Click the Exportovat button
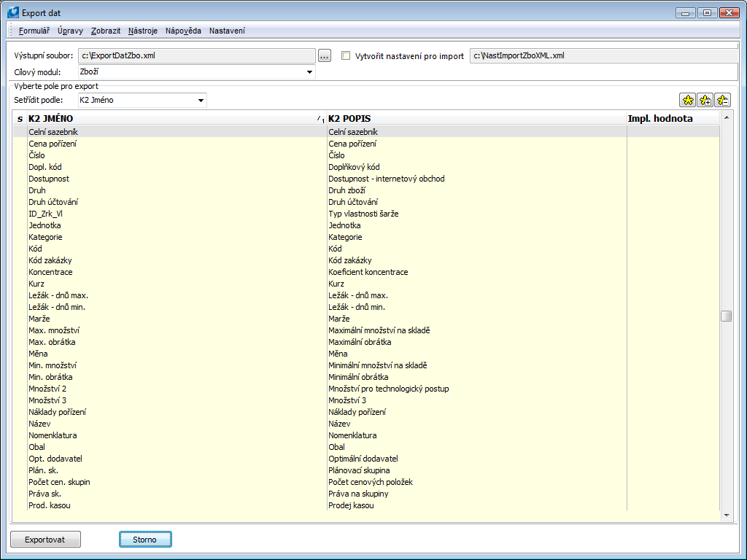Screen dimensions: 747x560 44,539
